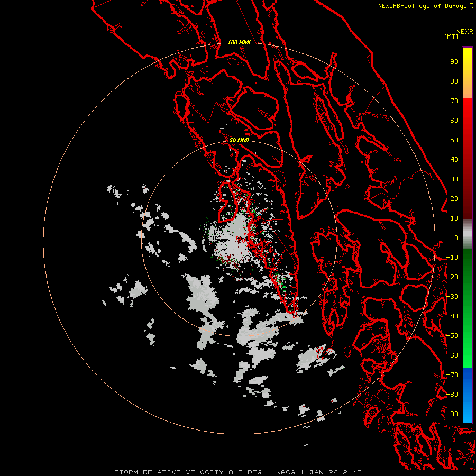Select the 0 knot scale value

(x=456, y=238)
